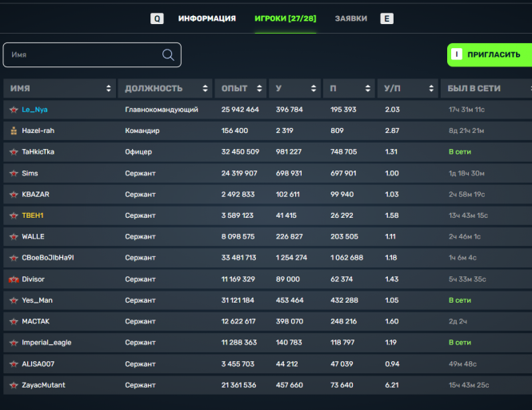Sort players by П column
The height and width of the screenshot is (410, 532).
[367, 88]
